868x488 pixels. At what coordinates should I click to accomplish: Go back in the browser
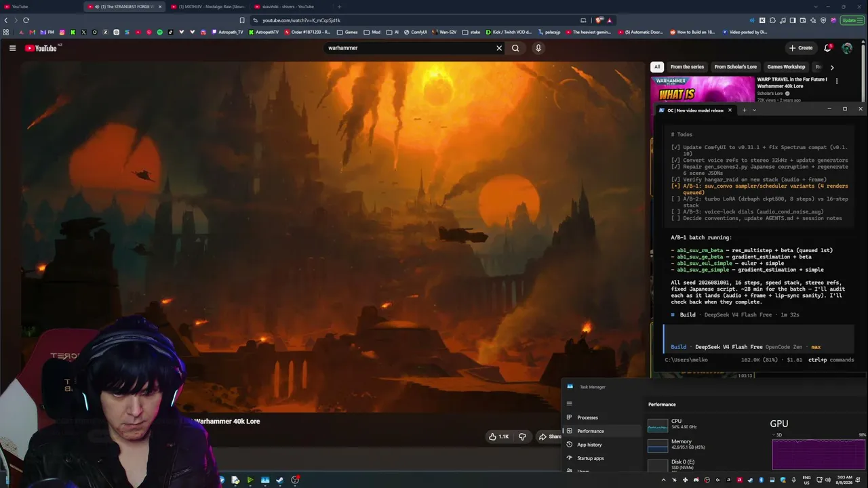click(x=6, y=20)
